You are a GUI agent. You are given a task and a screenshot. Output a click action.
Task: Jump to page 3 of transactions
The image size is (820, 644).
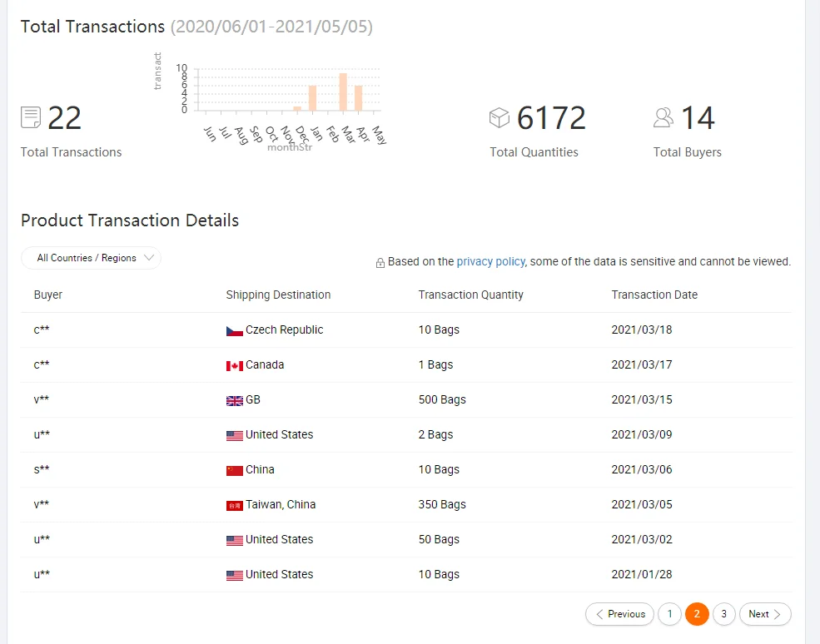(x=723, y=614)
